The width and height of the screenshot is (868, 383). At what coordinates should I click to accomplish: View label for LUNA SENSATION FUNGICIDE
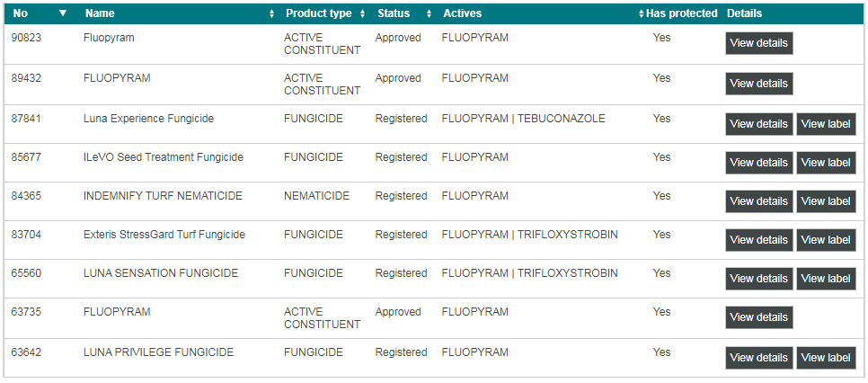[825, 279]
